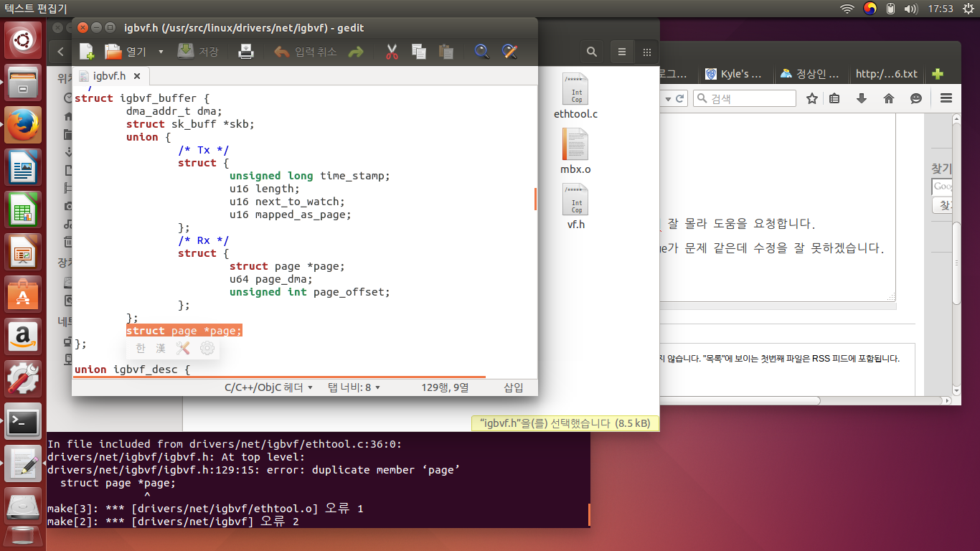Click the Firefox page vertical scrollbar
Viewport: 980px width, 551px height.
point(956,262)
